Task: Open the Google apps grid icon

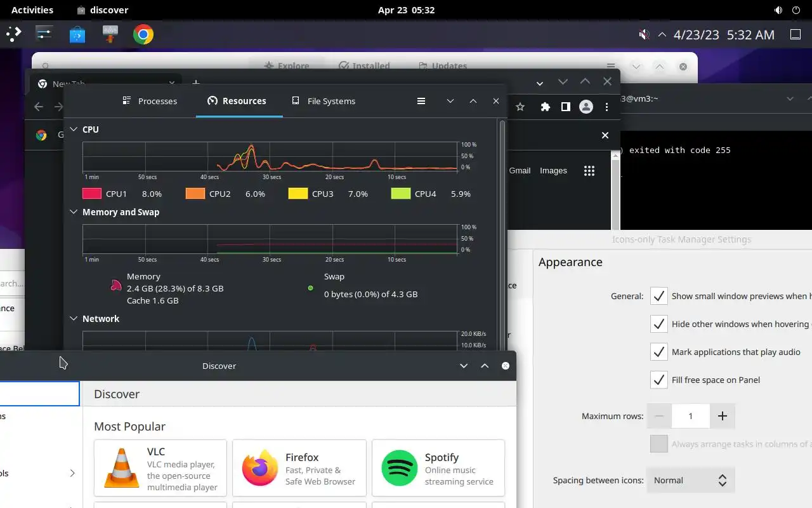Action: [x=589, y=170]
